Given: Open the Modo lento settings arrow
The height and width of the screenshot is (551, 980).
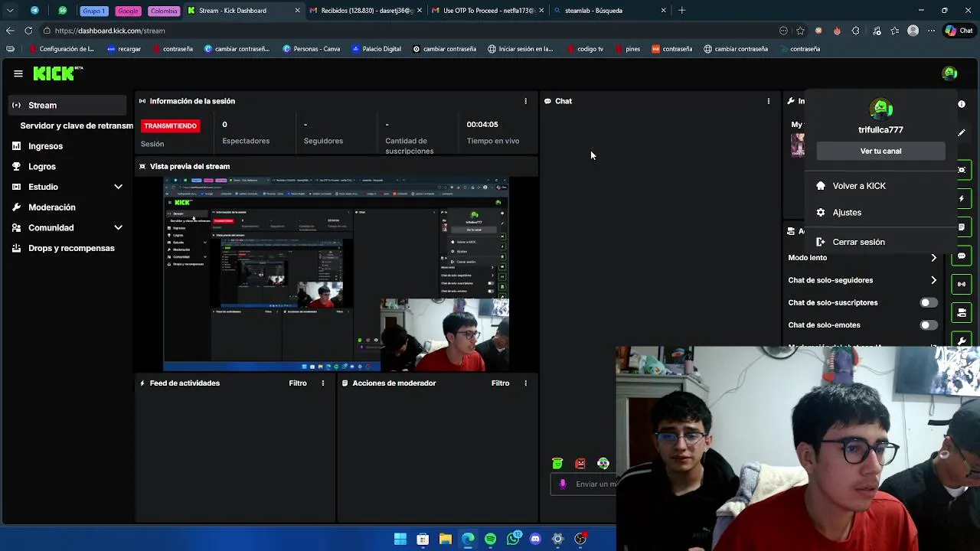Looking at the screenshot, I should coord(933,258).
